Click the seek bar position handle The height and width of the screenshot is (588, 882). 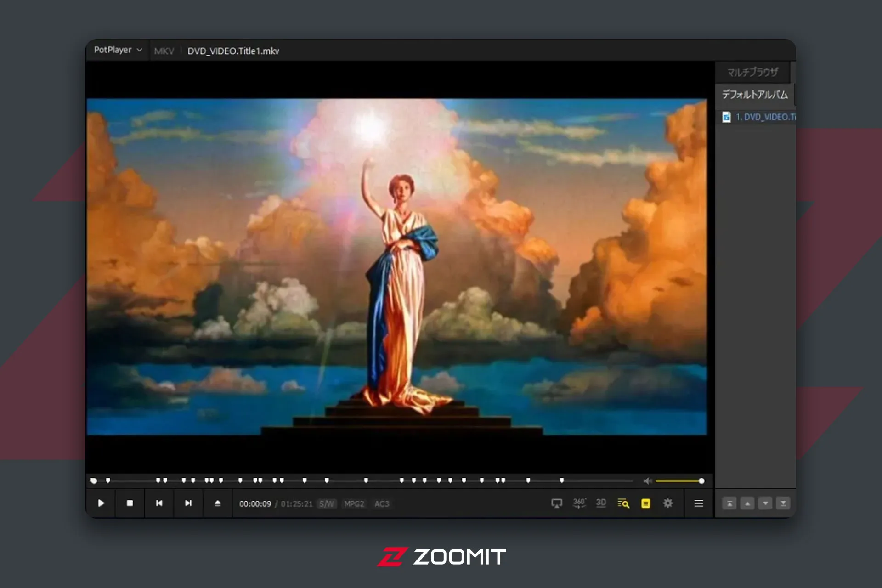click(94, 481)
